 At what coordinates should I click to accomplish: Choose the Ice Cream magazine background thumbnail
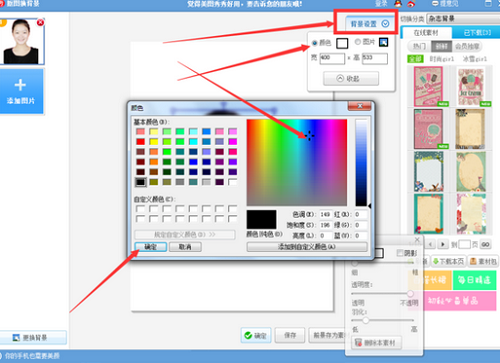(x=471, y=86)
